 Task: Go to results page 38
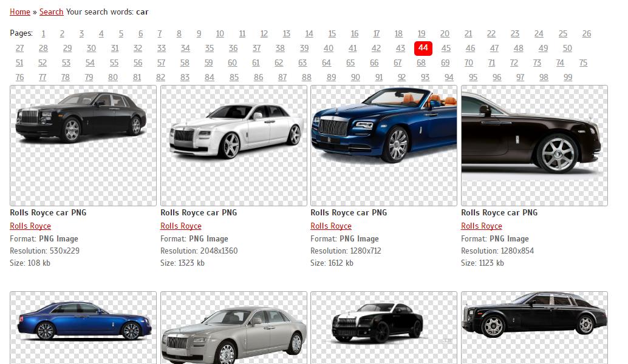[280, 48]
